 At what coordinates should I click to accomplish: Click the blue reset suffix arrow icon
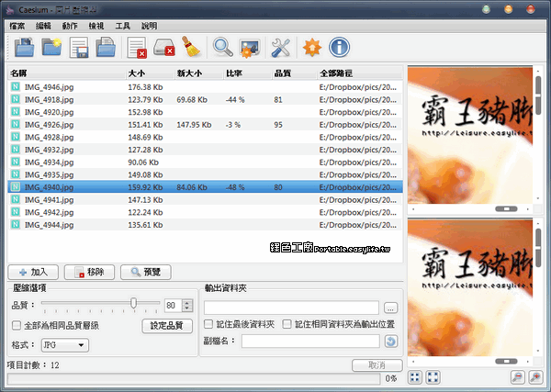click(391, 342)
